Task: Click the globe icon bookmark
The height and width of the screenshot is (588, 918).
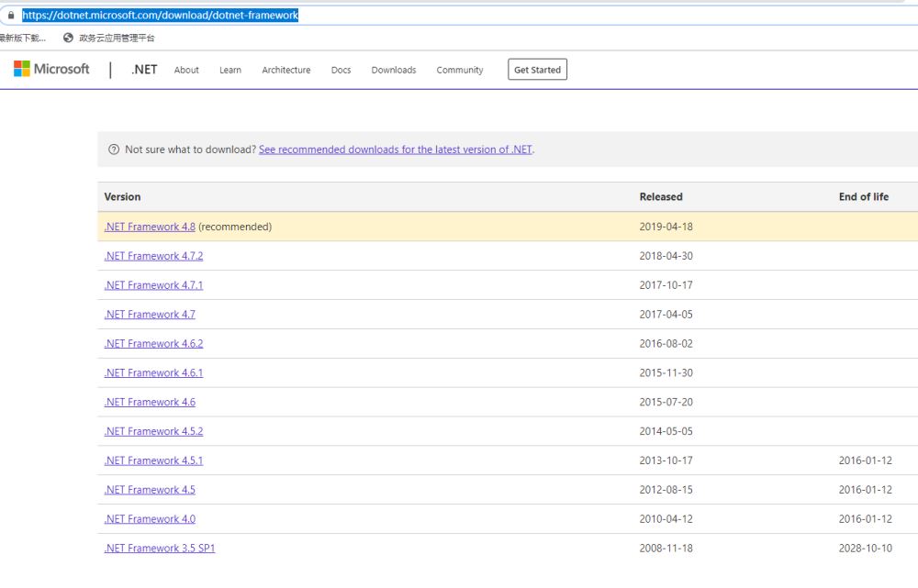Action: point(68,38)
